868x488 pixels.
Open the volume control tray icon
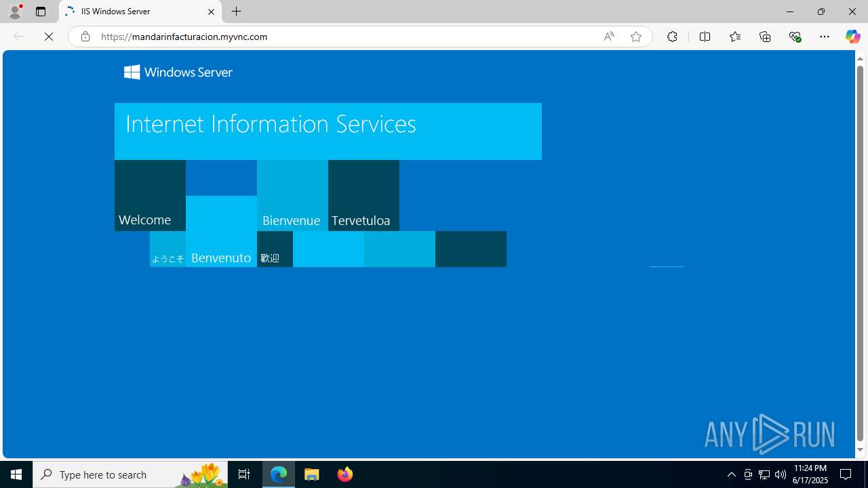point(781,474)
